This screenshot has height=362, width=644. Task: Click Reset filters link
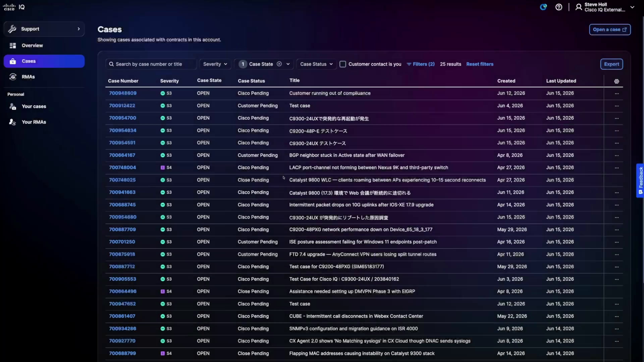click(x=480, y=64)
